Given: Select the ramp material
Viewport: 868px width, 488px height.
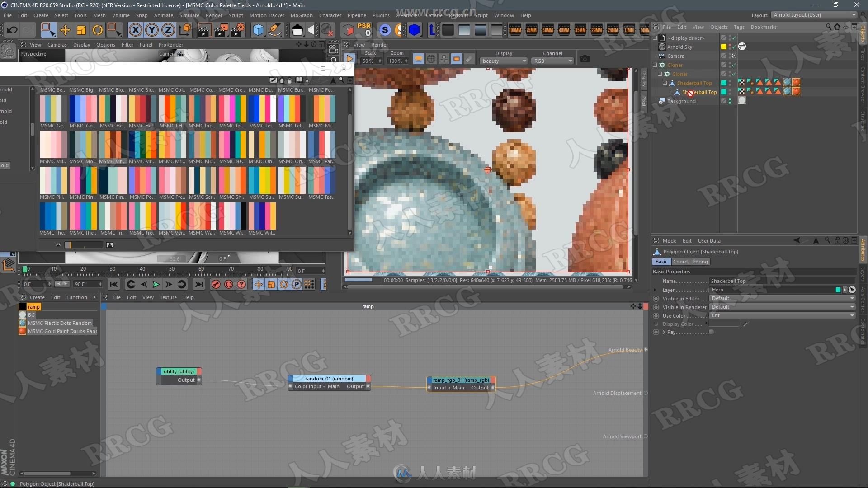Looking at the screenshot, I should coord(34,307).
